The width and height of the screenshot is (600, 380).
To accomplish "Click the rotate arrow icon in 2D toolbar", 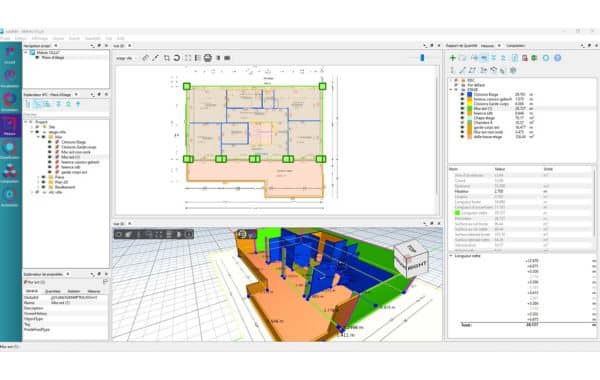I will point(177,58).
